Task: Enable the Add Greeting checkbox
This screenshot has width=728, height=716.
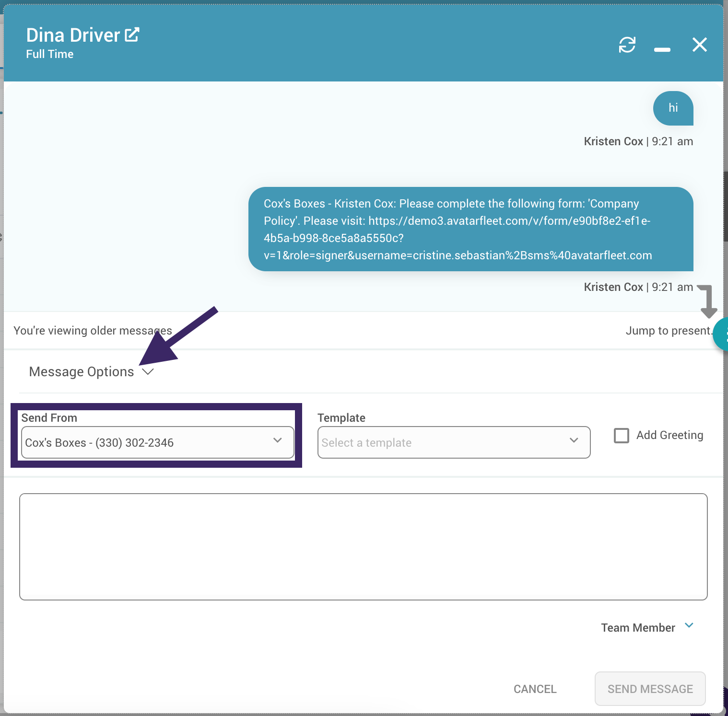Action: pos(622,436)
